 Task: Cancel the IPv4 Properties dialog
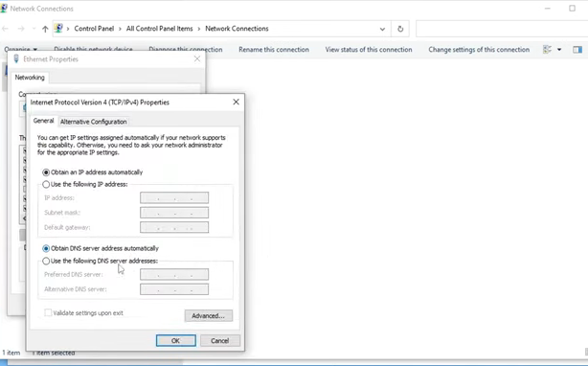tap(220, 340)
